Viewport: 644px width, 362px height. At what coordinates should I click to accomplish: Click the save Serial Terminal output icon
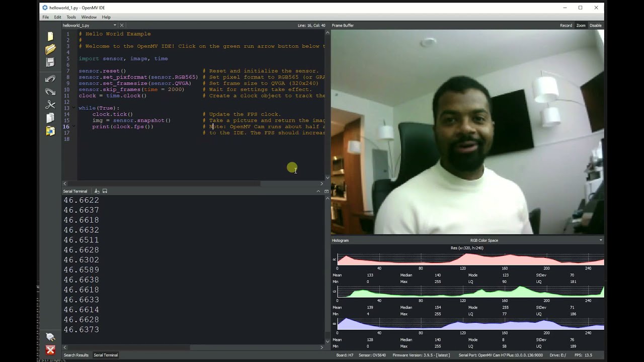pos(105,191)
